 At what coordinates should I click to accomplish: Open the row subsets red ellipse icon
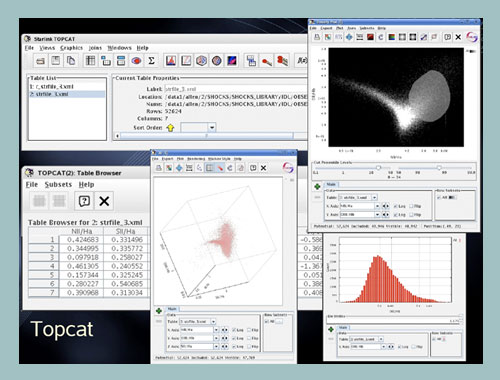(x=136, y=61)
